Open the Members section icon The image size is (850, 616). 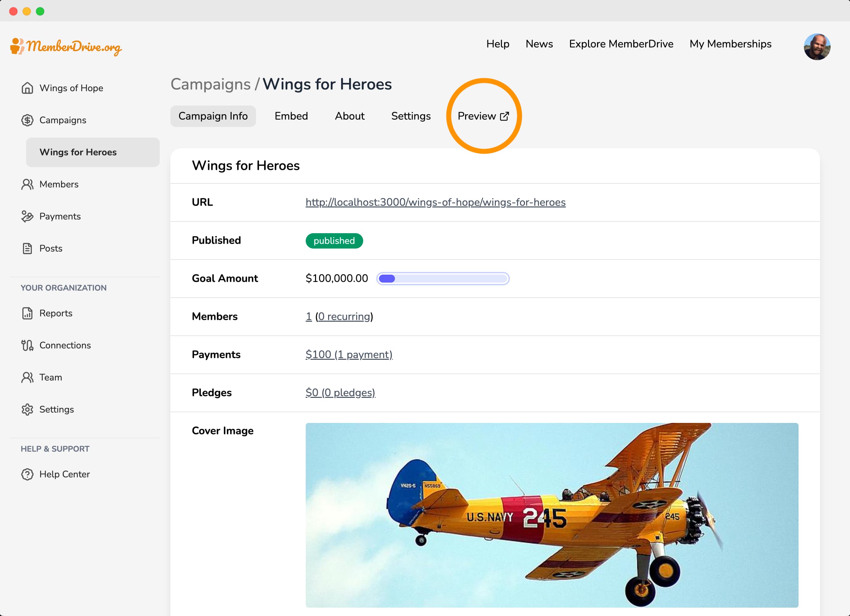coord(27,184)
